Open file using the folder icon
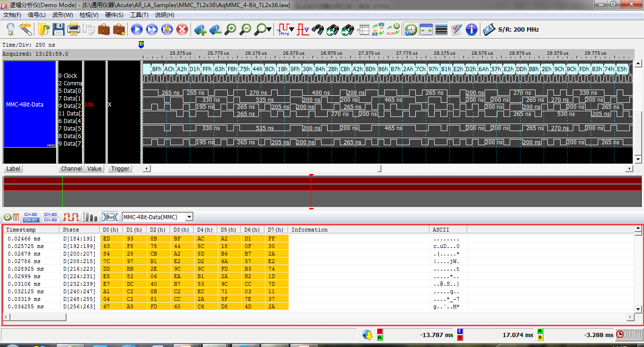Screen dimensions: 644x347 click(x=43, y=29)
